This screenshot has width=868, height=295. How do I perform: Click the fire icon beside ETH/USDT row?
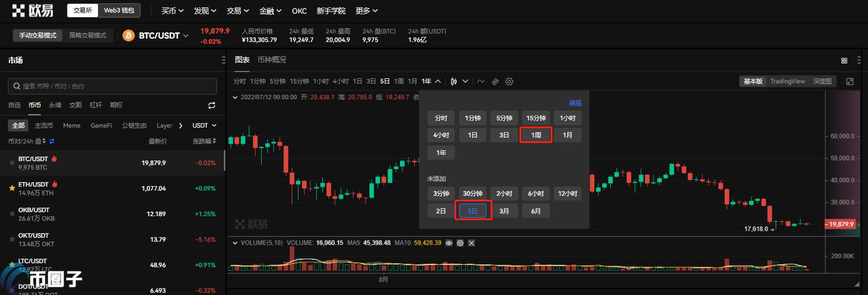[x=55, y=184]
